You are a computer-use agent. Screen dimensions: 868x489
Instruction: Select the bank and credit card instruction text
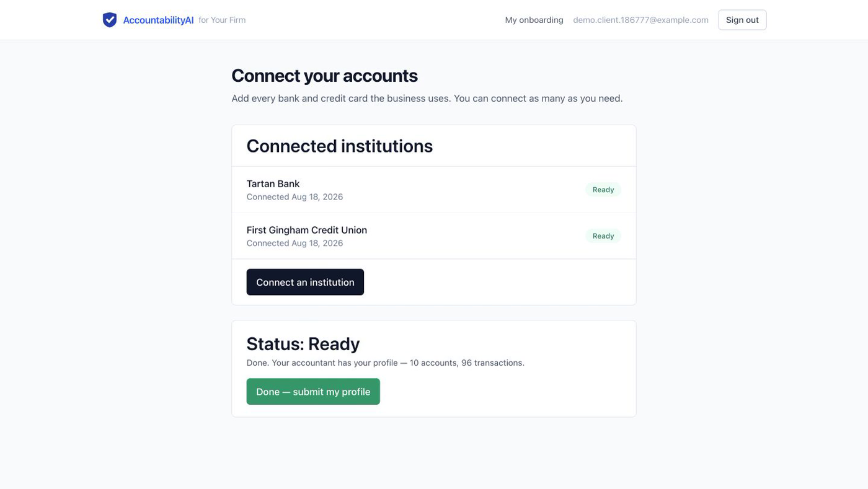[x=427, y=99]
